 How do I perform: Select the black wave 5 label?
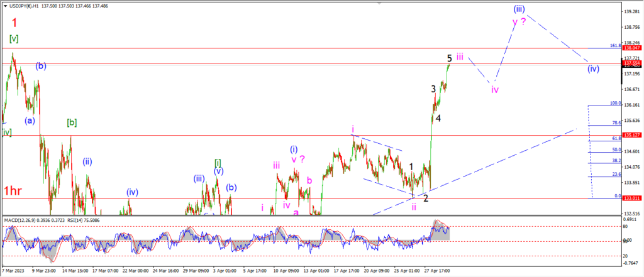450,58
